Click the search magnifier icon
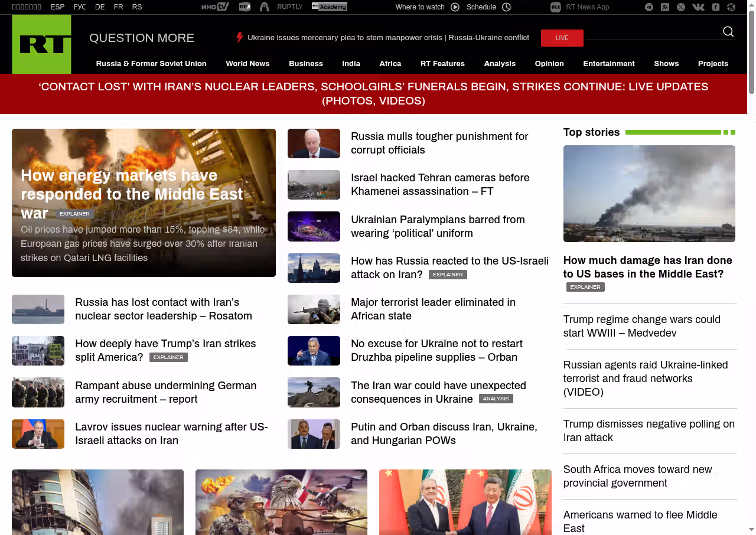This screenshot has width=756, height=535. 728,32
